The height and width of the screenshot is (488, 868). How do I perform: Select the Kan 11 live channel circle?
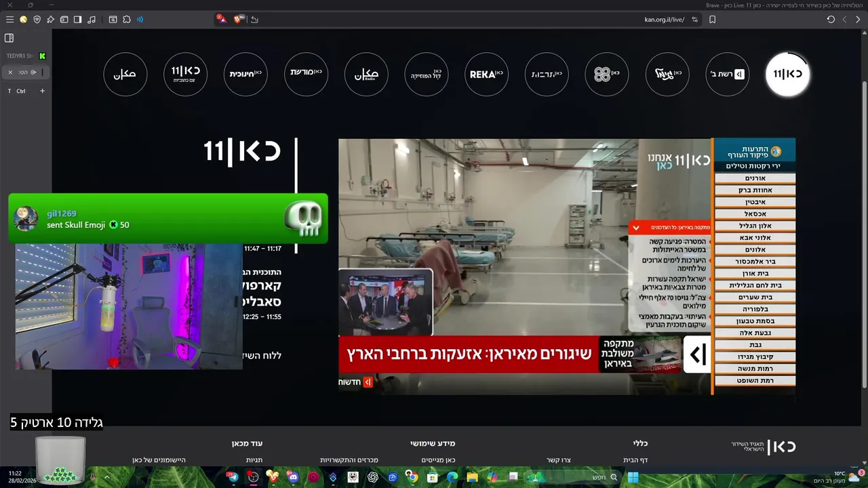tap(787, 74)
